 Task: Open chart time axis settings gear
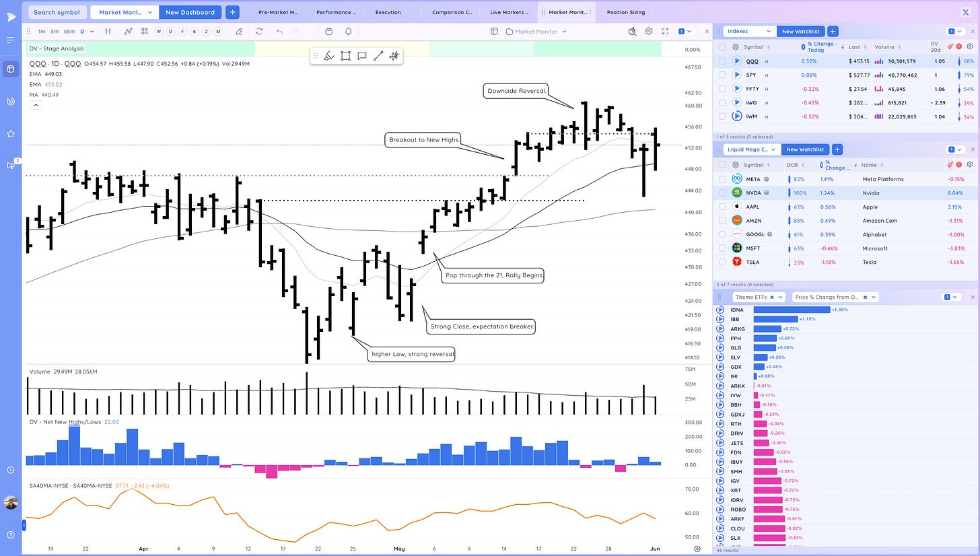click(x=697, y=549)
